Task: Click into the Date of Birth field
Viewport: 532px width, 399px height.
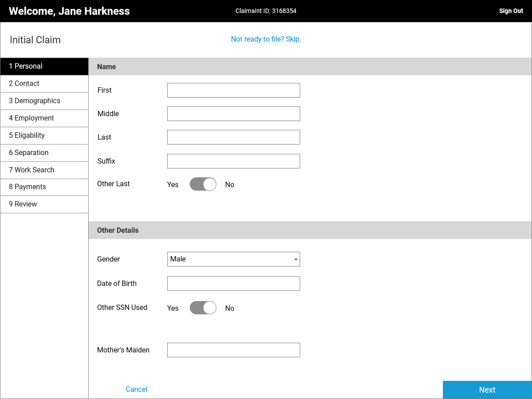Action: pos(233,283)
